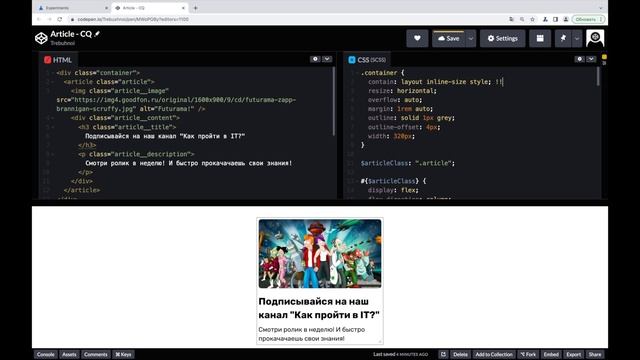Focus the codepen.io address bar
Screen dimensions: 640x360
286,19
